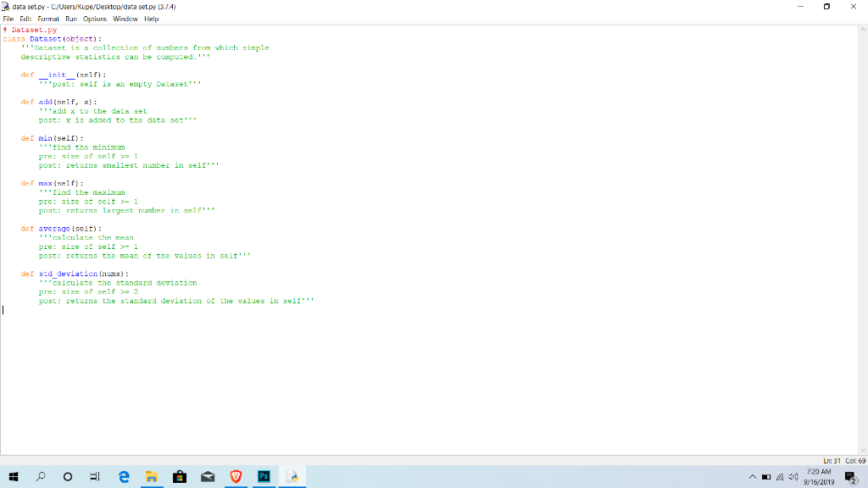Open File Explorer from the taskbar
This screenshot has height=488, width=868.
click(x=151, y=476)
